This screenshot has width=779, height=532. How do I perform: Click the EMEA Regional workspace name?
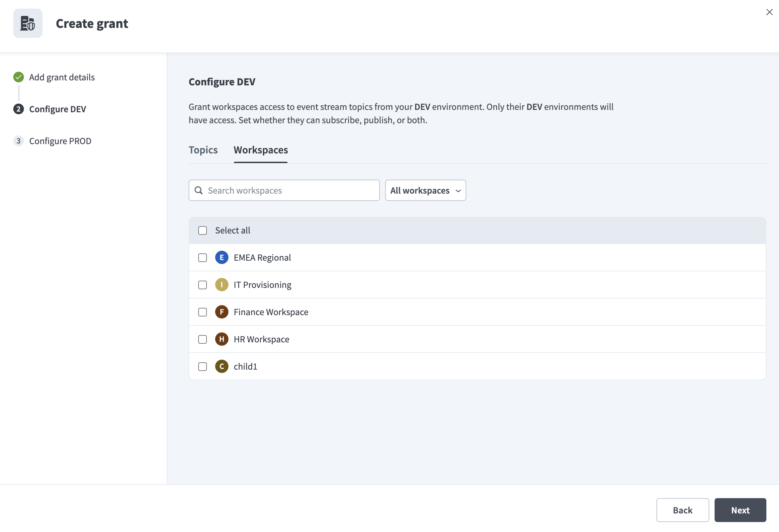point(262,258)
